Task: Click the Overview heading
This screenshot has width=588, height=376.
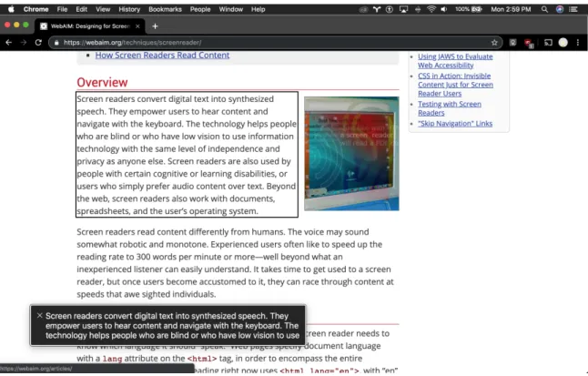Action: [x=102, y=83]
